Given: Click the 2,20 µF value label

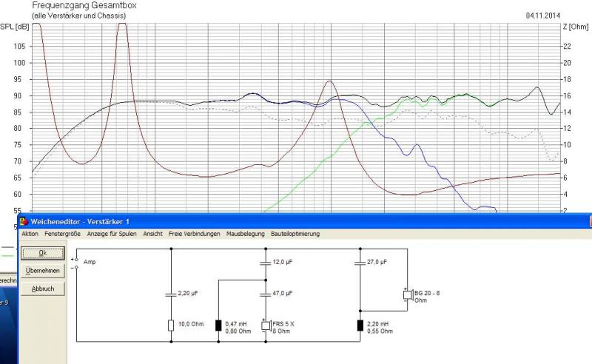Looking at the screenshot, I should click(188, 293).
